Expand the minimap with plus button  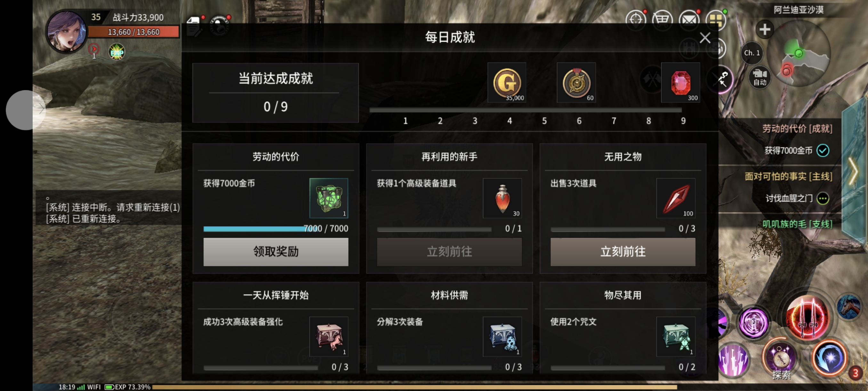click(x=765, y=29)
